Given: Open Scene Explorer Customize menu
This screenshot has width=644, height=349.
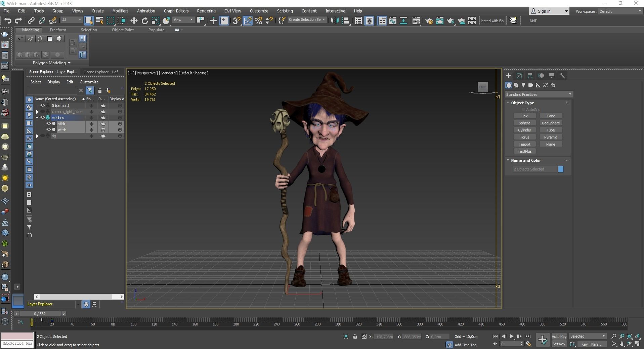Looking at the screenshot, I should coord(89,82).
